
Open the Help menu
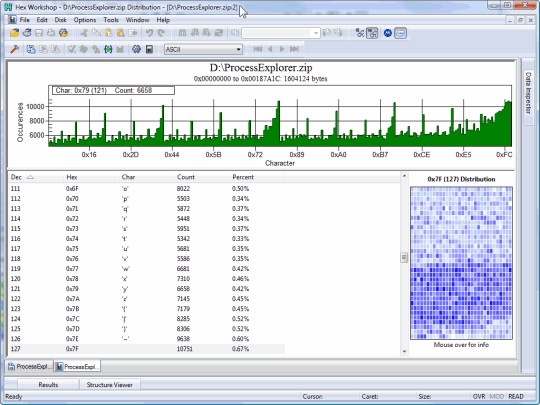163,20
